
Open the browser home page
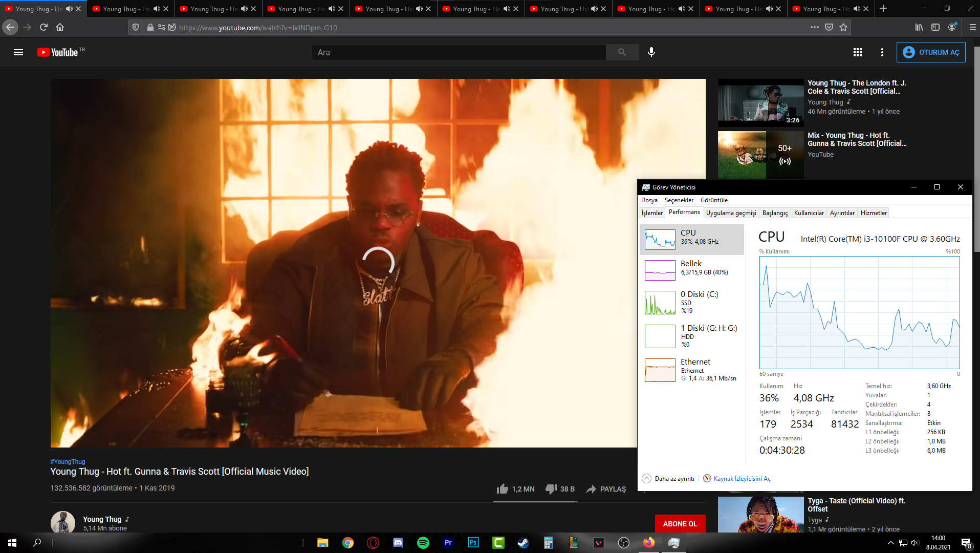[x=60, y=27]
